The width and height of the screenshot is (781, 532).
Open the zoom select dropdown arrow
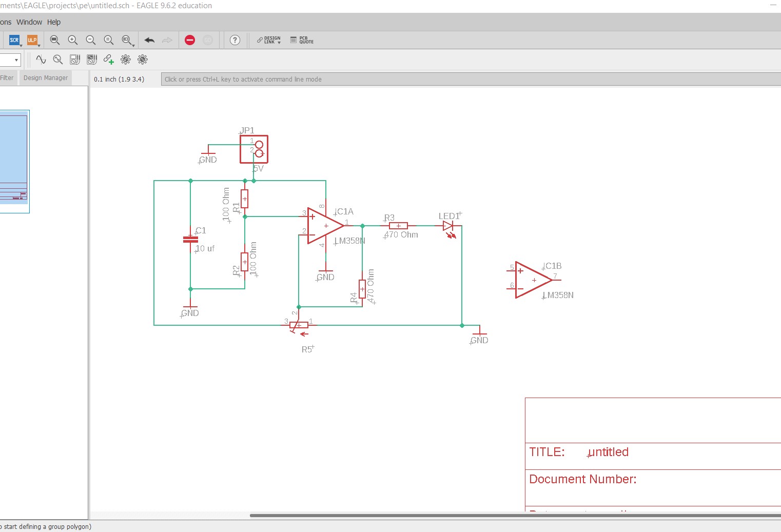pos(133,45)
